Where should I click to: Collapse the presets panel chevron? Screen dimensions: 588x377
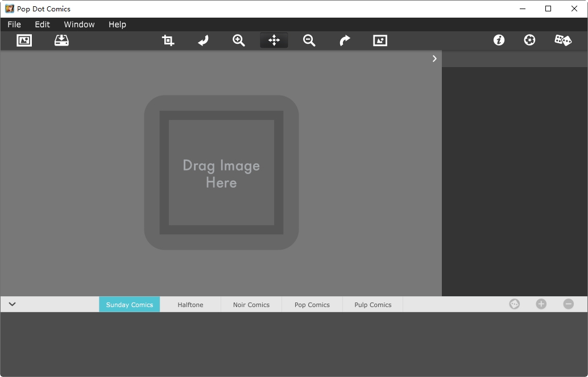tap(12, 304)
